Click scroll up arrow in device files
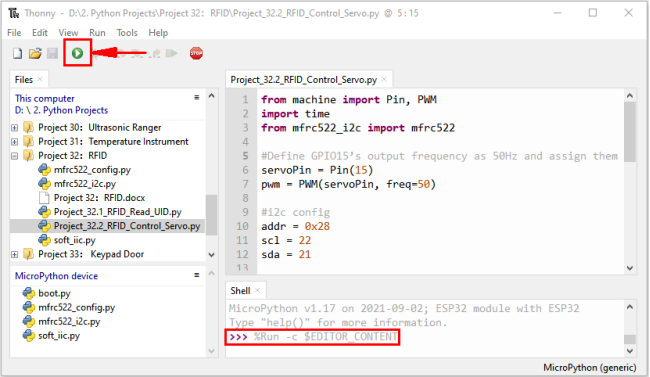650x377 pixels. [x=211, y=273]
